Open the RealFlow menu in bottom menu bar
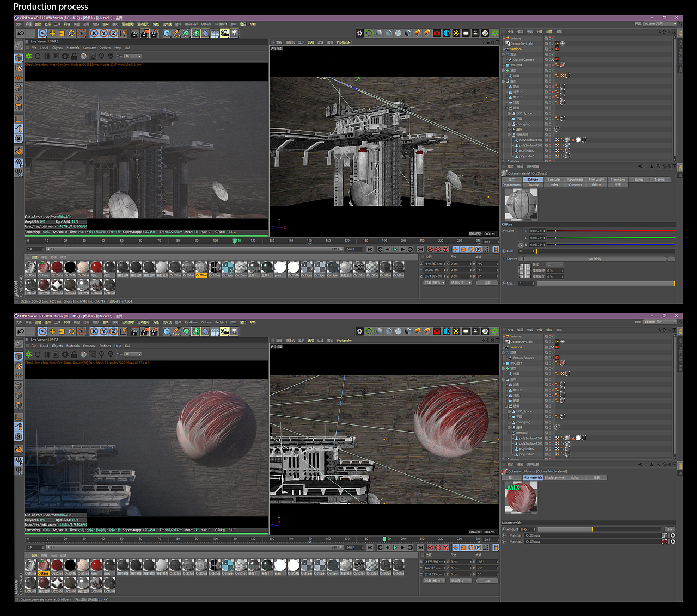 [191, 322]
